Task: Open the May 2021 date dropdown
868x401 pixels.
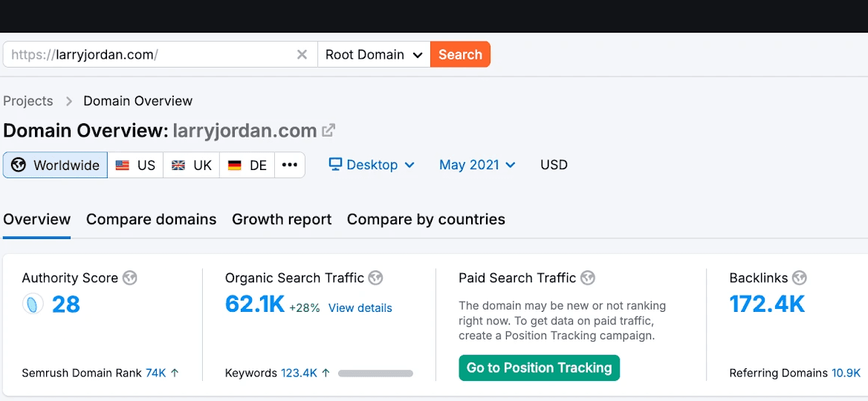Action: click(x=477, y=165)
